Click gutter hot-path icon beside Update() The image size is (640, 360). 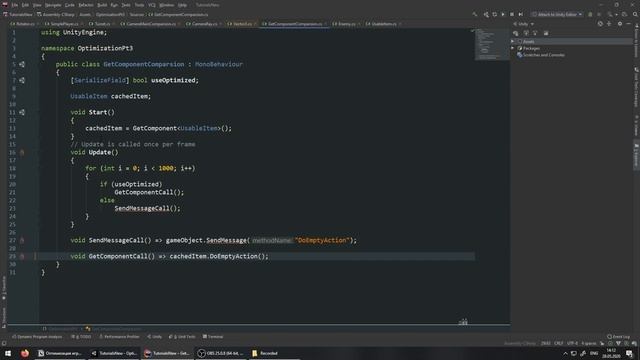(x=22, y=152)
